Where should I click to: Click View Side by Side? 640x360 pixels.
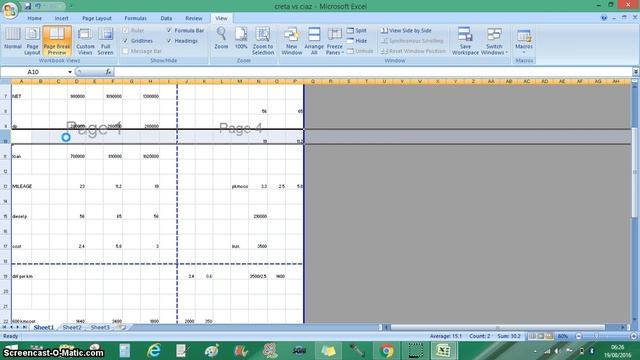point(406,31)
